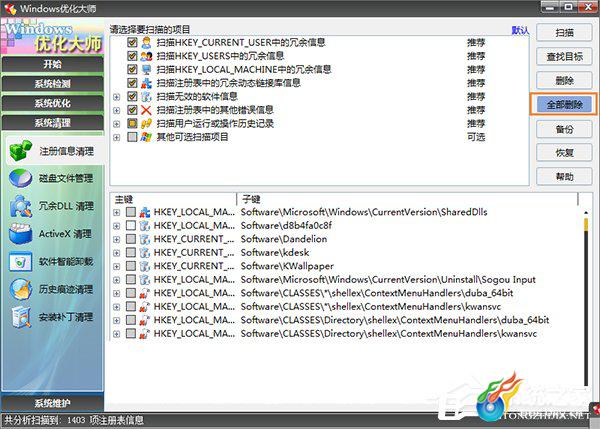Click users icon beside 扫描HKEY_USERS item

(146, 56)
